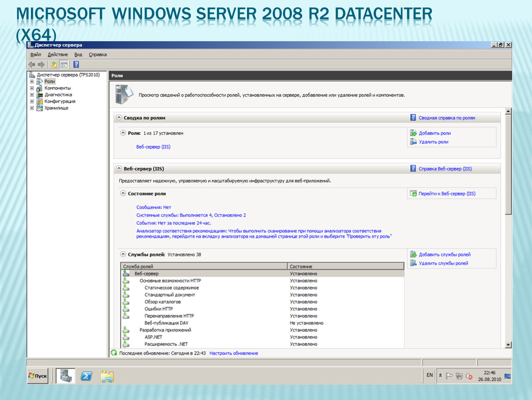Click the install icon in the ASP.NET row
Screen dimensions: 532x400
click(126, 337)
